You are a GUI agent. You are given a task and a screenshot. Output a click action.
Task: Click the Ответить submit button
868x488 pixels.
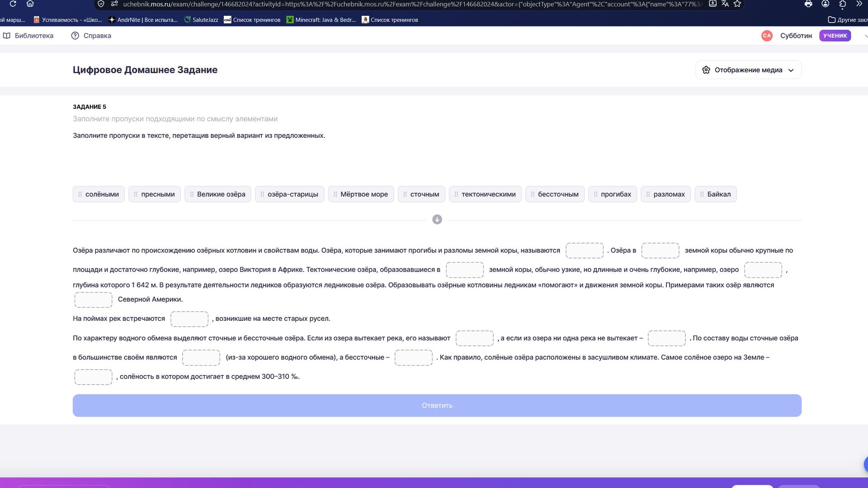pos(437,405)
